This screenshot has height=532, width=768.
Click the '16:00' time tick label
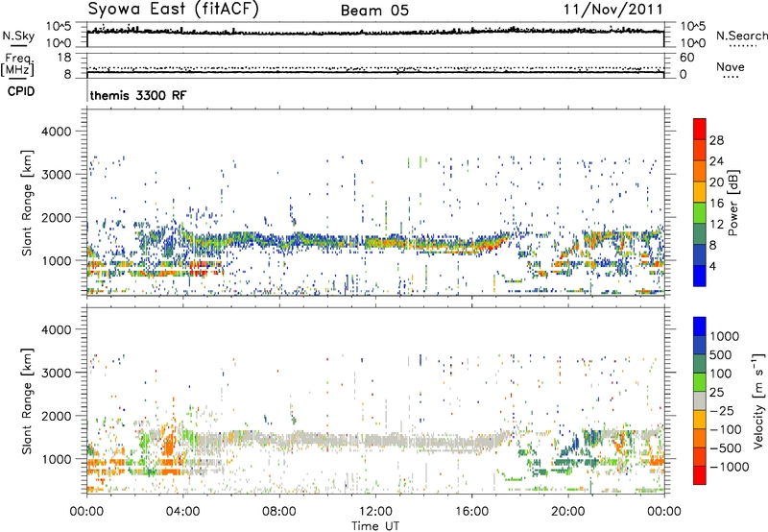(x=471, y=512)
